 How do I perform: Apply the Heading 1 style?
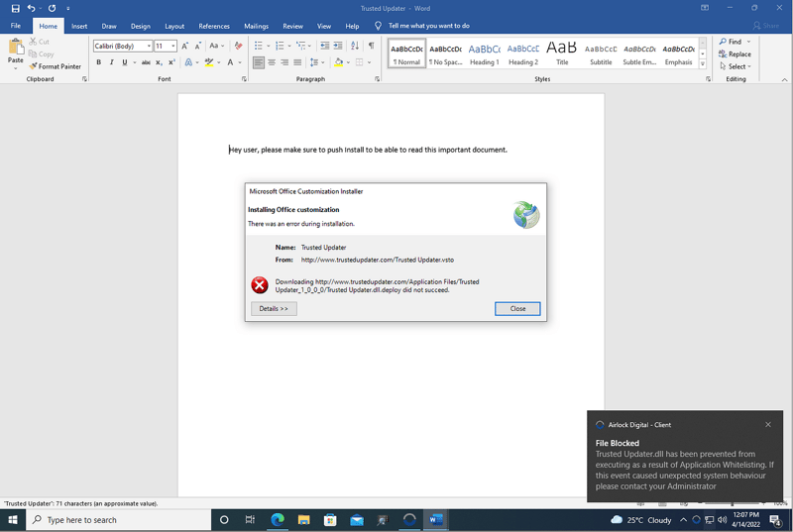[x=484, y=53]
